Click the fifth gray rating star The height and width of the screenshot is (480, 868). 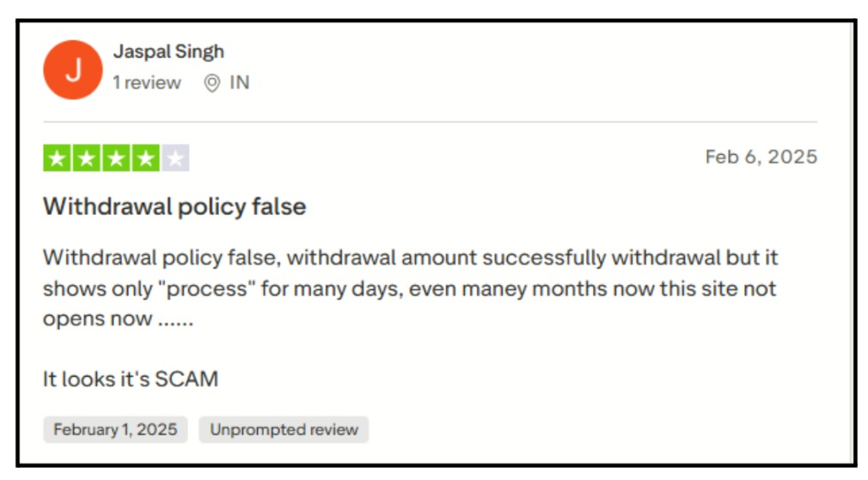[175, 158]
